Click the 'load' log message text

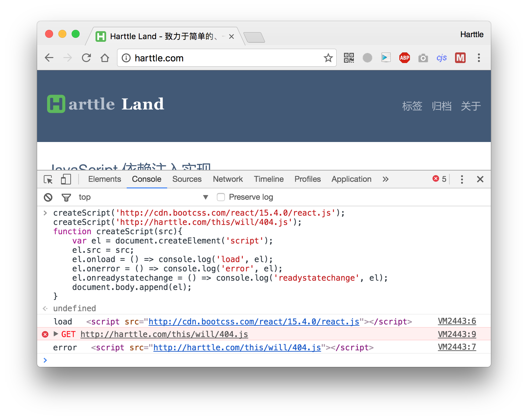pyautogui.click(x=63, y=321)
